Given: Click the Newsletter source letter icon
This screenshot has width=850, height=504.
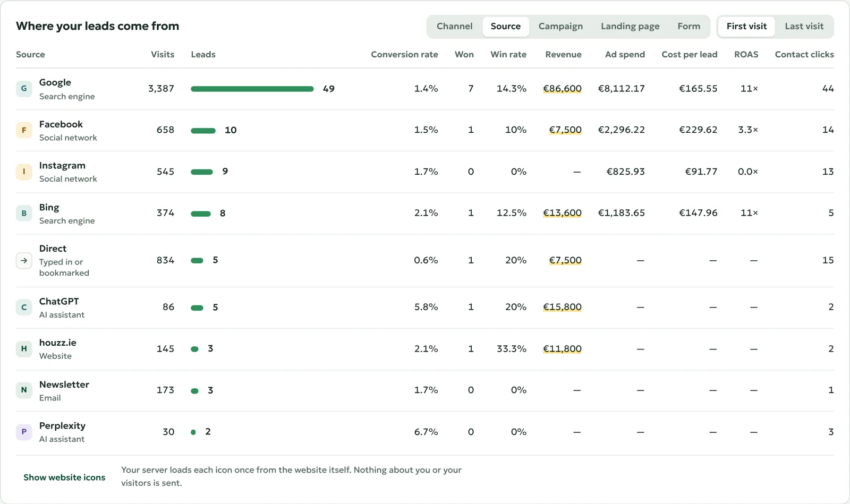Looking at the screenshot, I should click(24, 390).
